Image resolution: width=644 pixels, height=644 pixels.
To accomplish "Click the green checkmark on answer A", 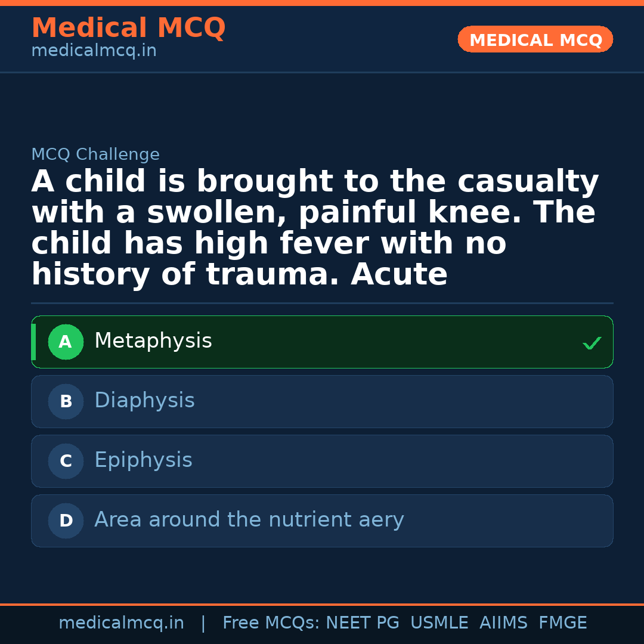I will (x=592, y=343).
